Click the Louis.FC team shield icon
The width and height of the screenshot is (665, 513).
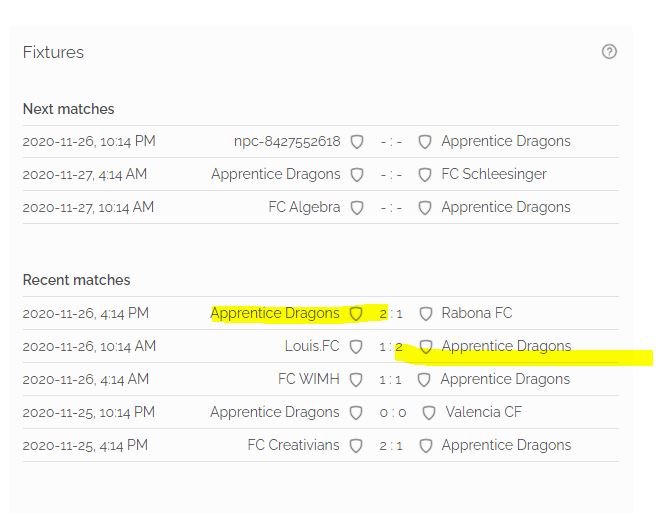[356, 347]
